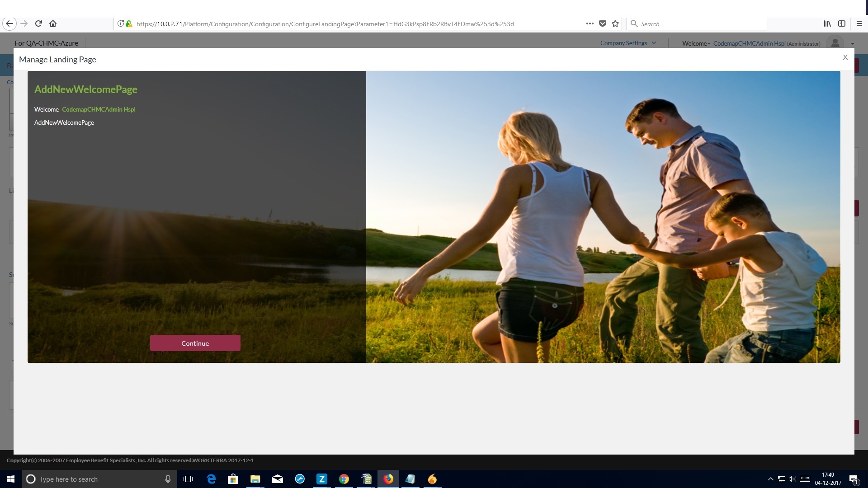
Task: Expand user profile dropdown arrow
Action: click(x=853, y=44)
